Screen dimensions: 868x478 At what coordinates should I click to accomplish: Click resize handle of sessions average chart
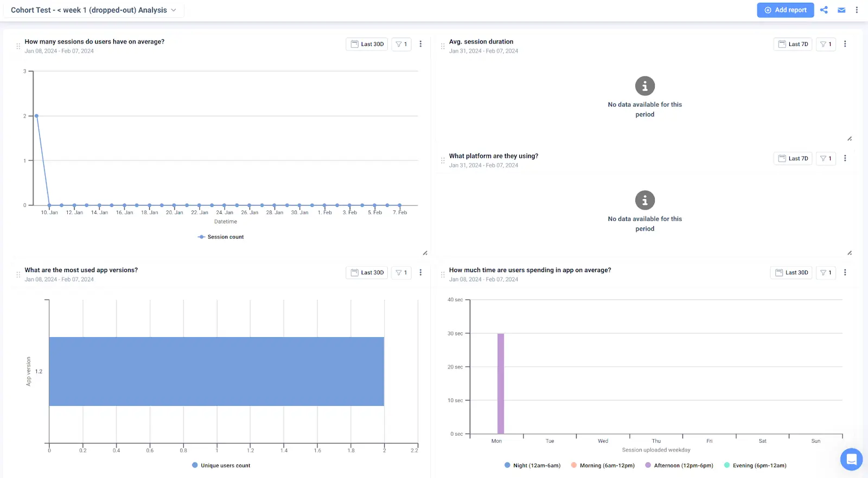tap(425, 253)
